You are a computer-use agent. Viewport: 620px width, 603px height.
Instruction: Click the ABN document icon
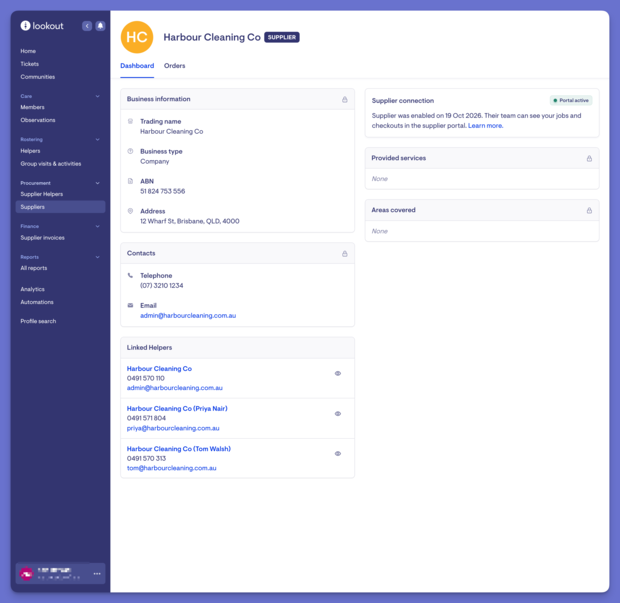(130, 181)
